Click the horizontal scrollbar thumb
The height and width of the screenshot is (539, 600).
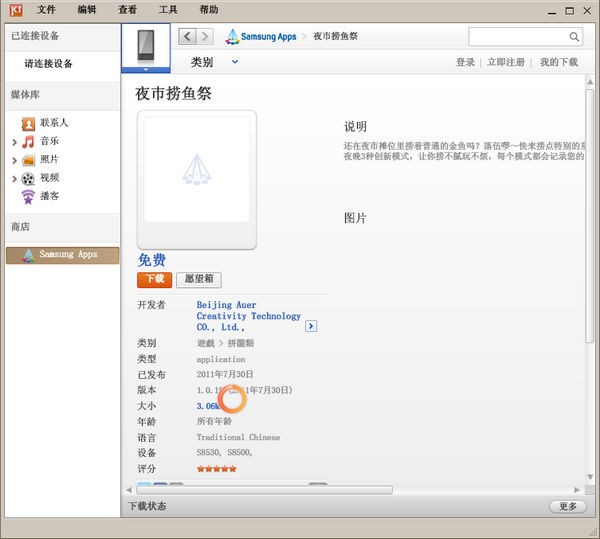click(264, 490)
